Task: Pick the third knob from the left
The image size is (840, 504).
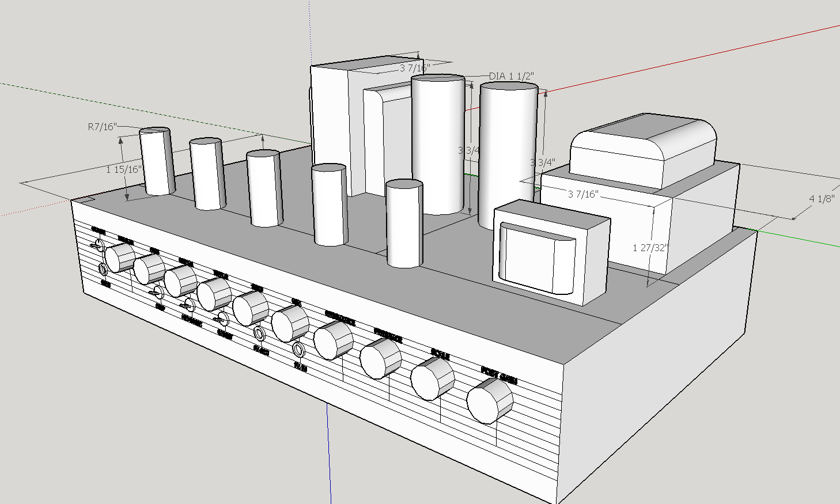Action: [x=181, y=281]
